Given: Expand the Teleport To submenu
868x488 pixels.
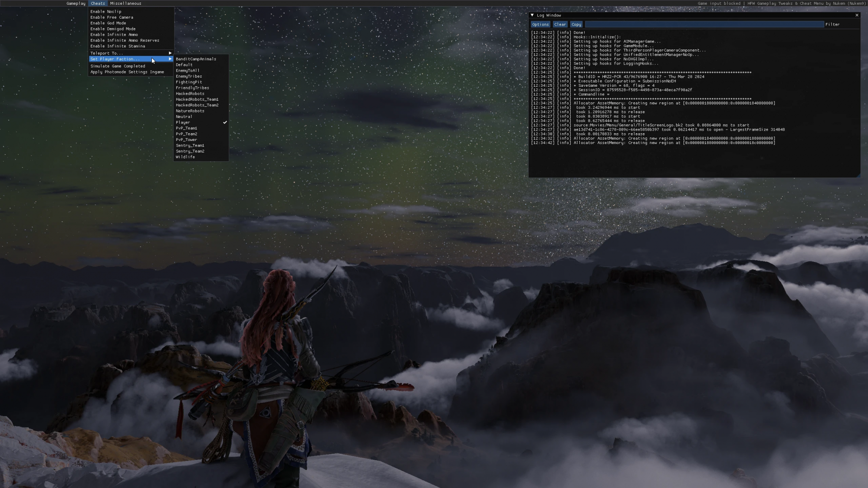Looking at the screenshot, I should point(131,53).
